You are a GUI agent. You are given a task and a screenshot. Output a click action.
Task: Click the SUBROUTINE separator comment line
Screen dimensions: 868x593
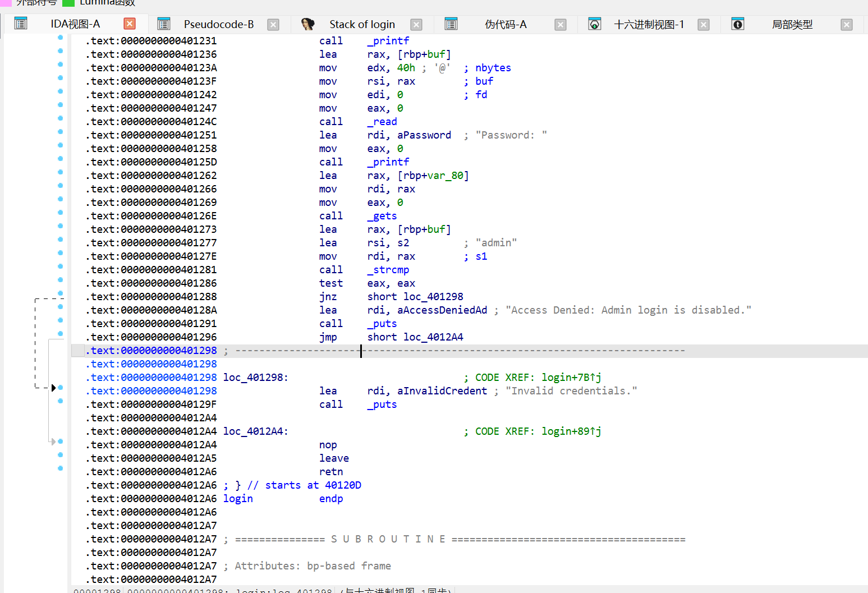pyautogui.click(x=454, y=539)
